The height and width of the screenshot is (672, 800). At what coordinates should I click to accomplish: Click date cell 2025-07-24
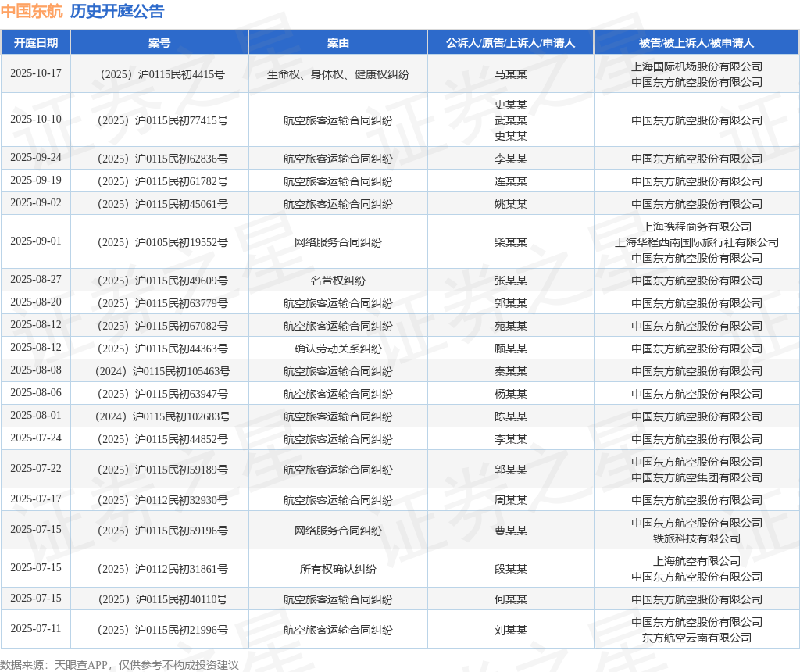(x=36, y=438)
